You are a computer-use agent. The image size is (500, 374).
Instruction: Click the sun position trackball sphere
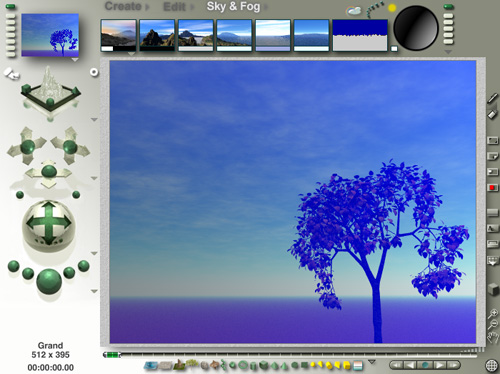point(415,28)
